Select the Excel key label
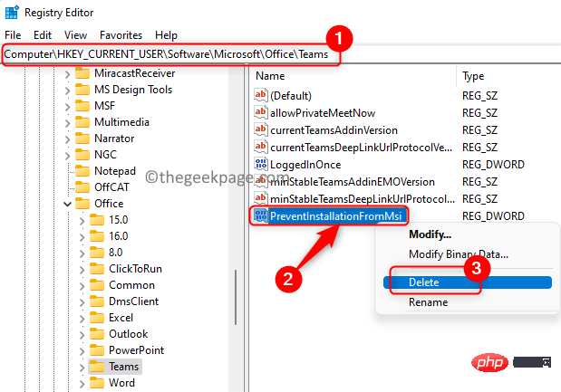Screen dimensions: 561x392 coord(121,318)
